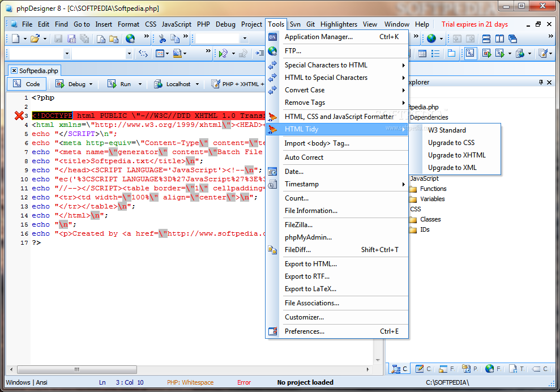Click the red X error marker on line 3
Viewport: 560px width, 392px height.
click(19, 116)
